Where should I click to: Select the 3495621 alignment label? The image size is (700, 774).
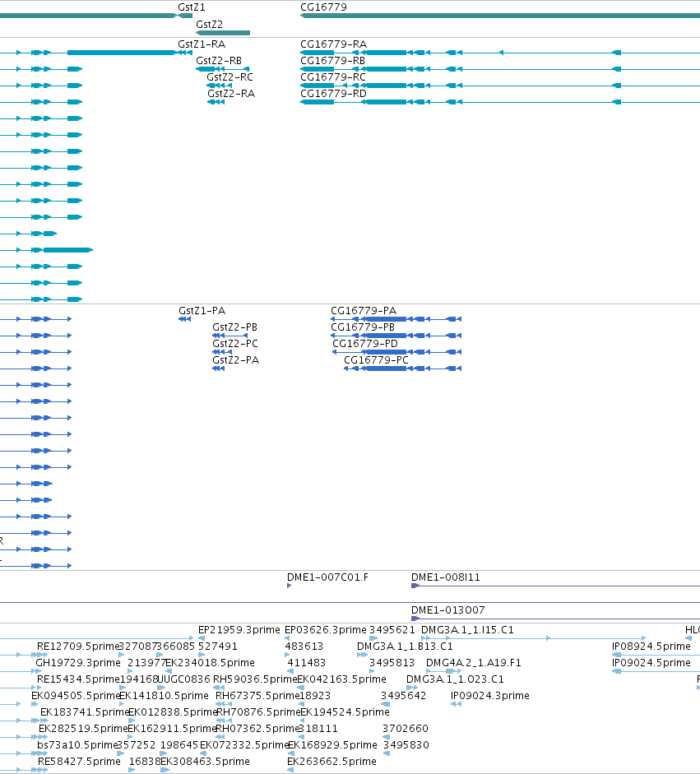coord(392,630)
